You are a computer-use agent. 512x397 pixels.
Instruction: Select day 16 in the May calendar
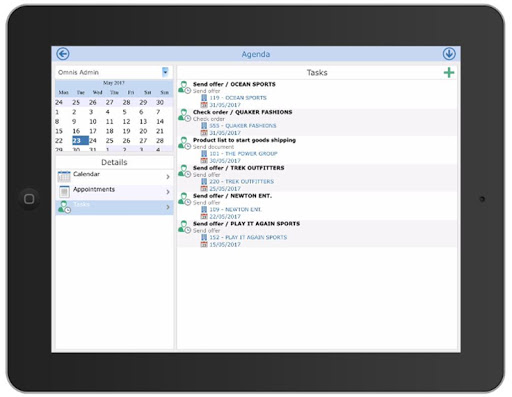coord(76,131)
